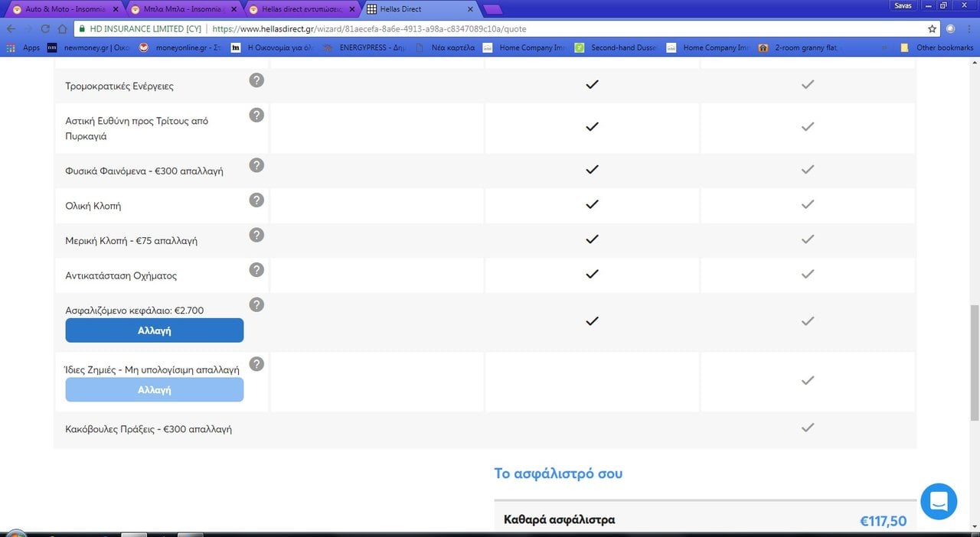Show info icon for Αστική Ευθύνη προς Τρίτους
The image size is (980, 537).
[x=256, y=115]
